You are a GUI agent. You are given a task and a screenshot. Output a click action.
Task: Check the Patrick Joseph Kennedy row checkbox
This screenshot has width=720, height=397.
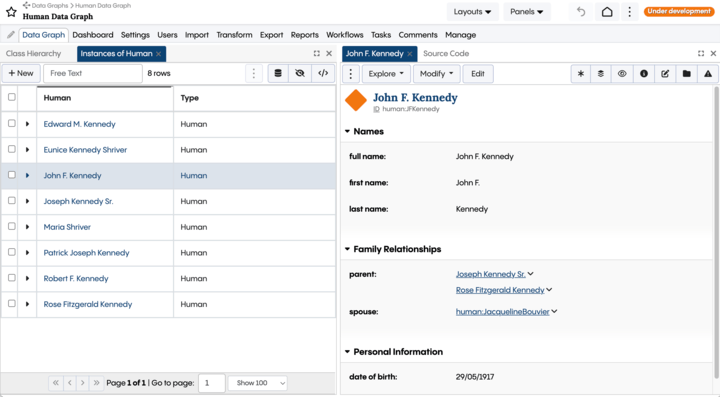12,252
